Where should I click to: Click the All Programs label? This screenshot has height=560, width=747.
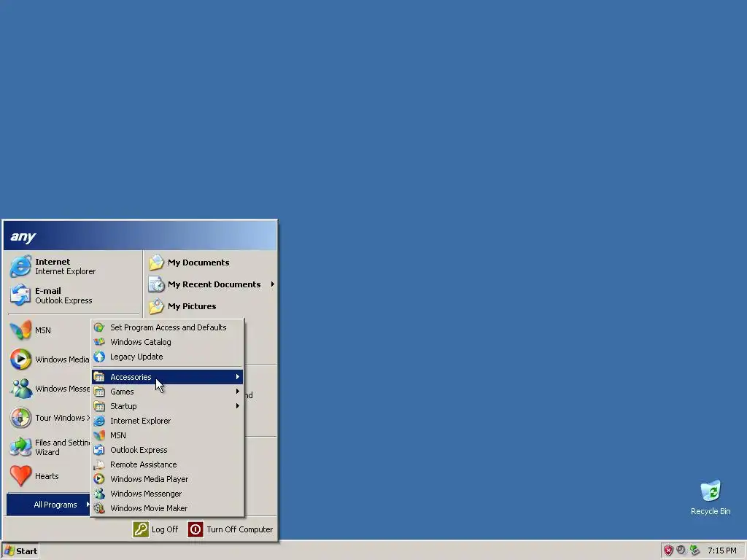(55, 505)
